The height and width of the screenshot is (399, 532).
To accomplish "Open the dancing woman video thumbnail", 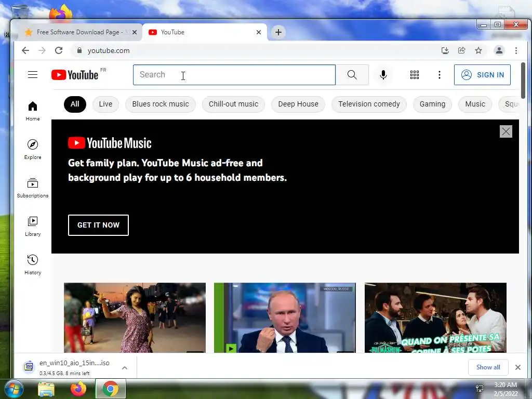I will [135, 317].
